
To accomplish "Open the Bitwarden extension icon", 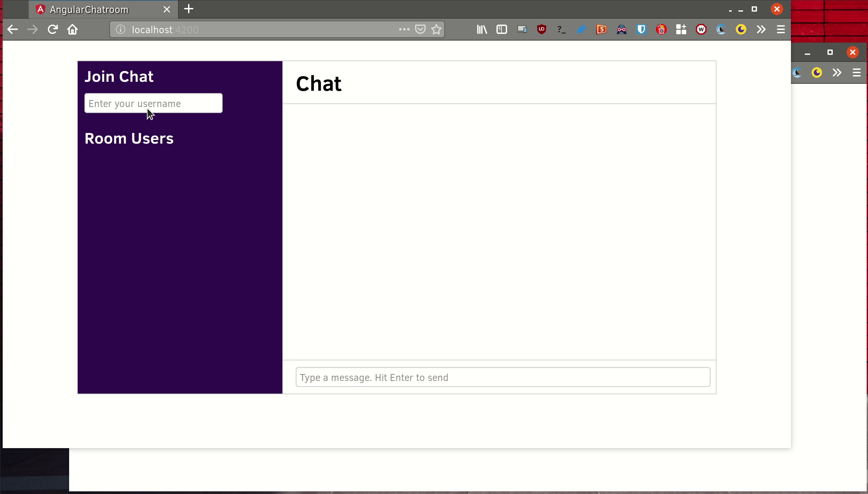I will tap(641, 30).
